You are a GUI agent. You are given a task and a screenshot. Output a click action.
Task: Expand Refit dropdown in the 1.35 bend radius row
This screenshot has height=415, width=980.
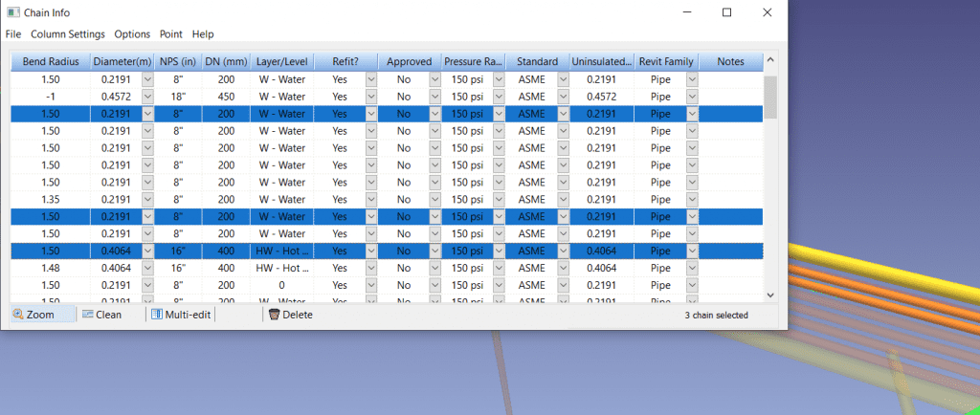tap(371, 200)
